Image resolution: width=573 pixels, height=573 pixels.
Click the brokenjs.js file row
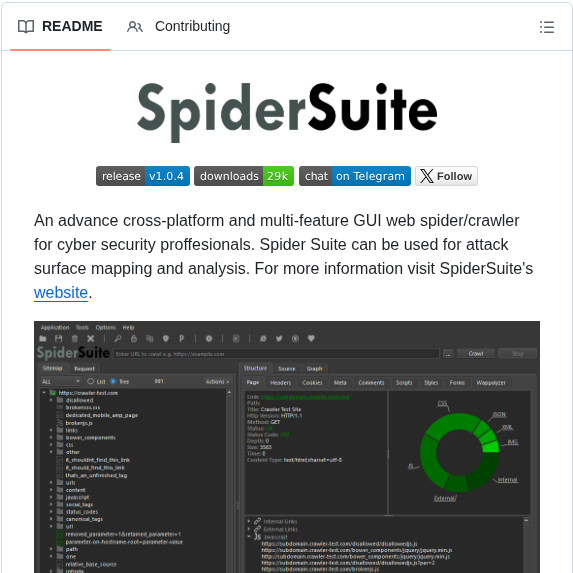79,423
